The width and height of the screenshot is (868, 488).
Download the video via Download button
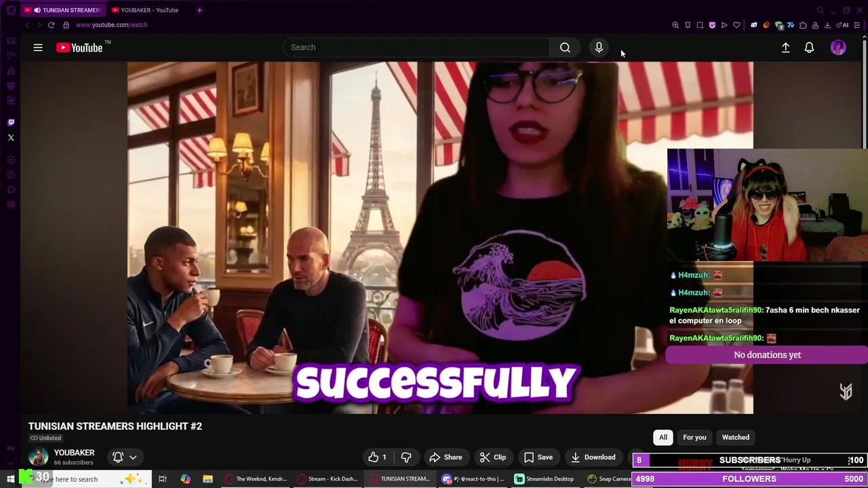click(593, 457)
